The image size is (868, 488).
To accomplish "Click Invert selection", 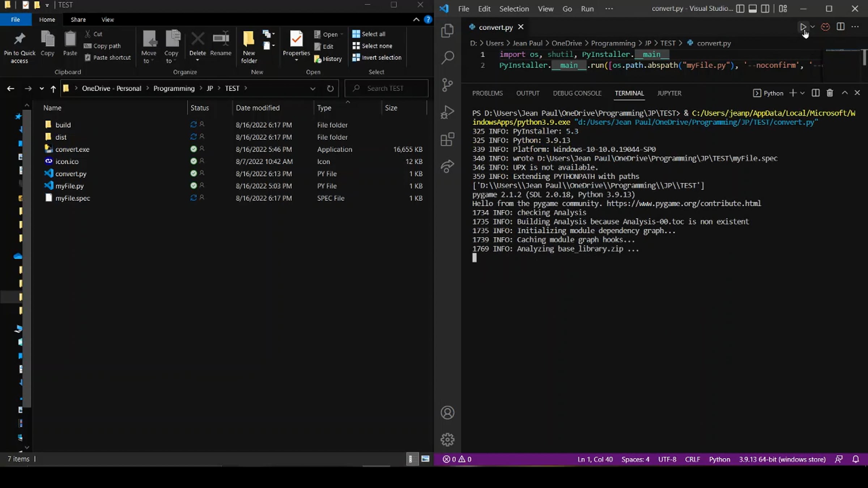I will coord(377,57).
